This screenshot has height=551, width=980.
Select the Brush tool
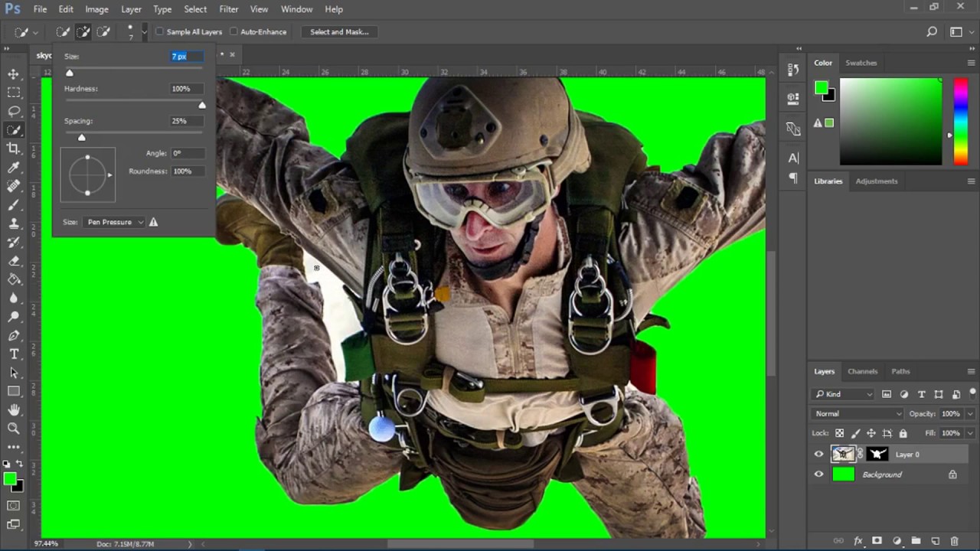(14, 205)
